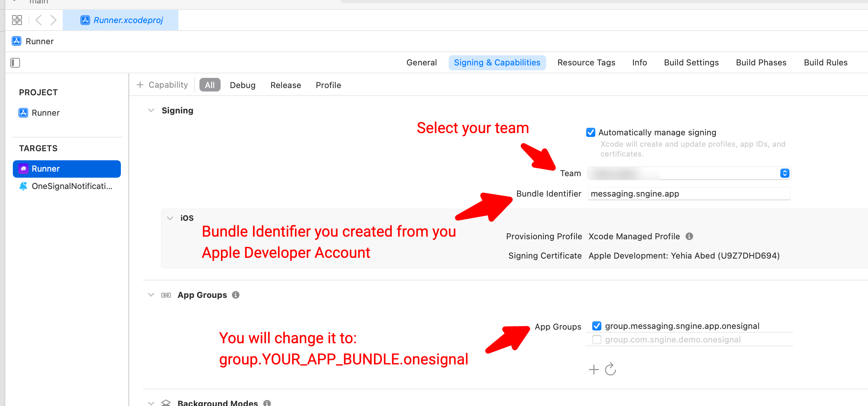
Task: Click the App Groups link icon
Action: tap(166, 295)
